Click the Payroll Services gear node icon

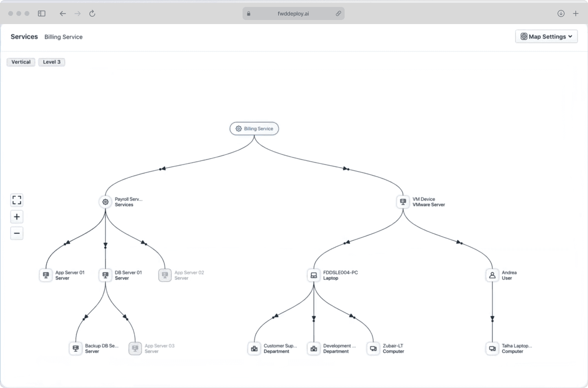[x=105, y=202]
